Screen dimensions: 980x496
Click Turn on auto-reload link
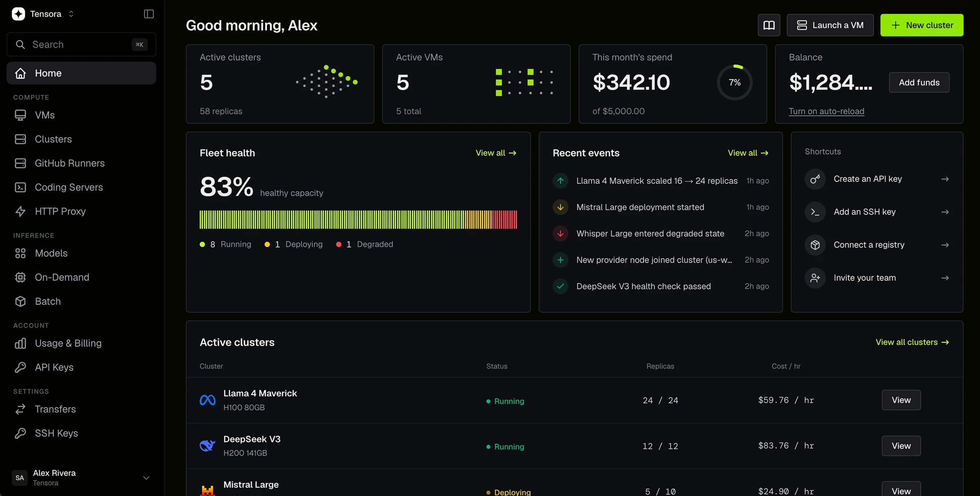click(826, 111)
